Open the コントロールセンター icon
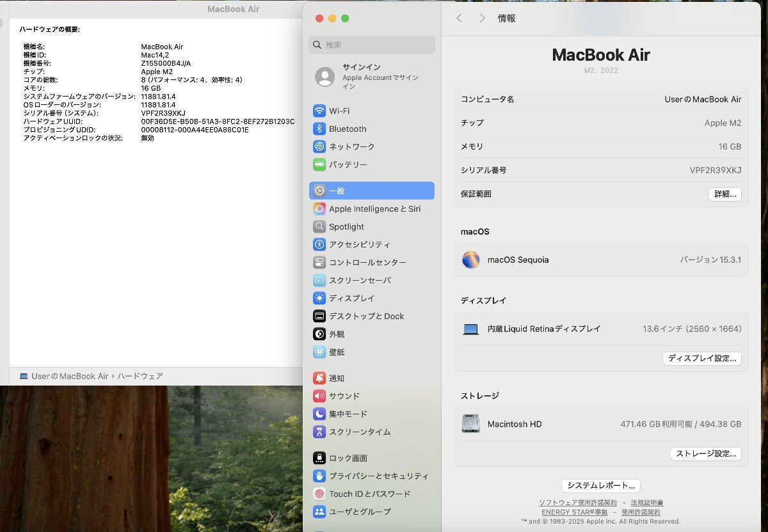The height and width of the screenshot is (532, 768). pos(319,262)
